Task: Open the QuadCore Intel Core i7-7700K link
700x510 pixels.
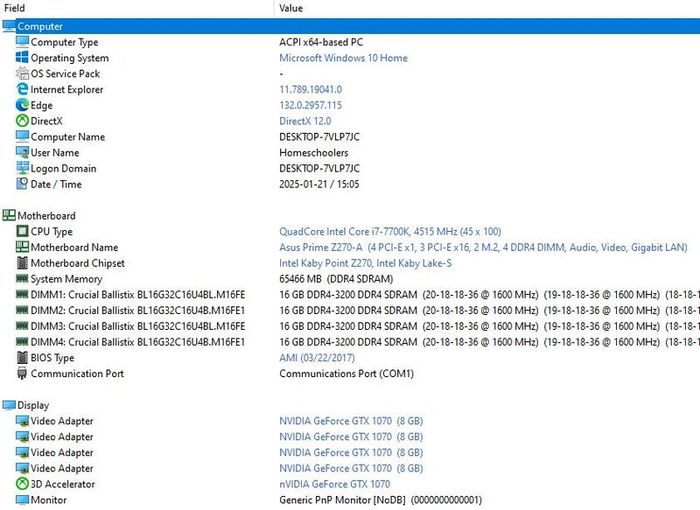Action: 390,231
